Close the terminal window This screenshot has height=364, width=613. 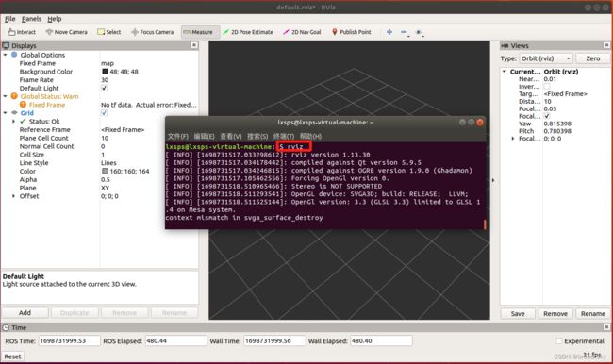[x=480, y=123]
